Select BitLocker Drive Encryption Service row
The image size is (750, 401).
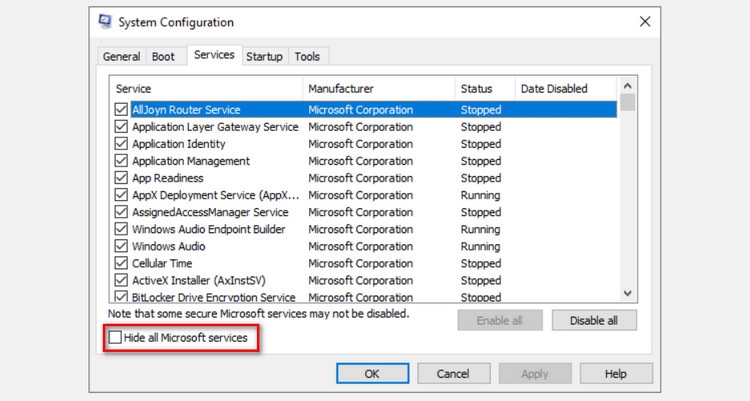pos(364,297)
